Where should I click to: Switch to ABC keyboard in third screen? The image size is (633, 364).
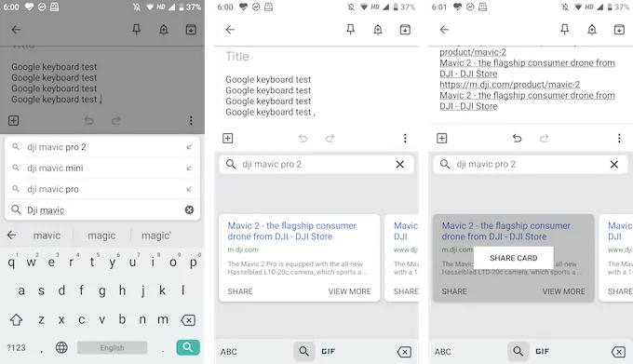pyautogui.click(x=443, y=352)
